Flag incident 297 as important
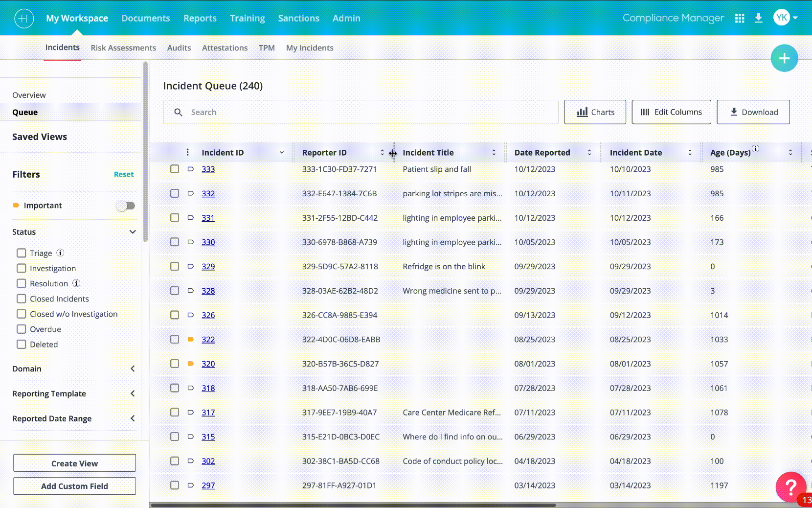The image size is (812, 508). (x=191, y=485)
